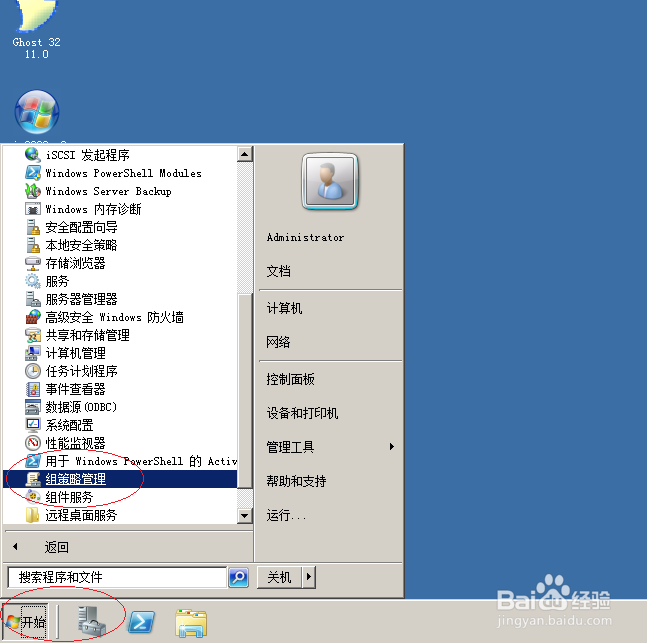
Task: Expand 管理工具 submenu arrow
Action: click(x=392, y=447)
